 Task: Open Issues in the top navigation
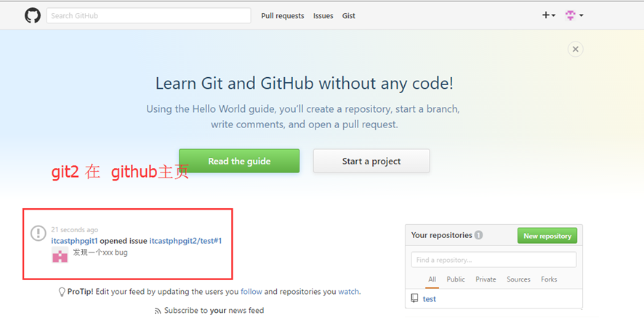click(323, 15)
